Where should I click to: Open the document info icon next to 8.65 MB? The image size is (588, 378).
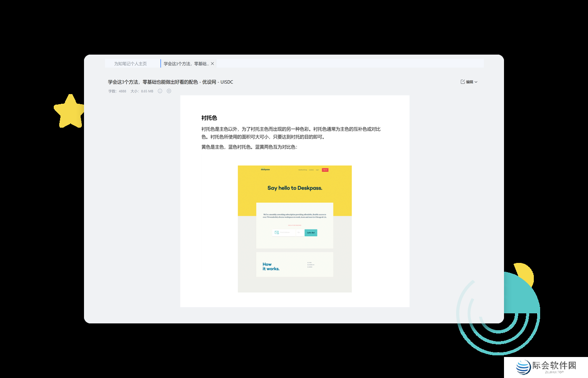point(160,91)
